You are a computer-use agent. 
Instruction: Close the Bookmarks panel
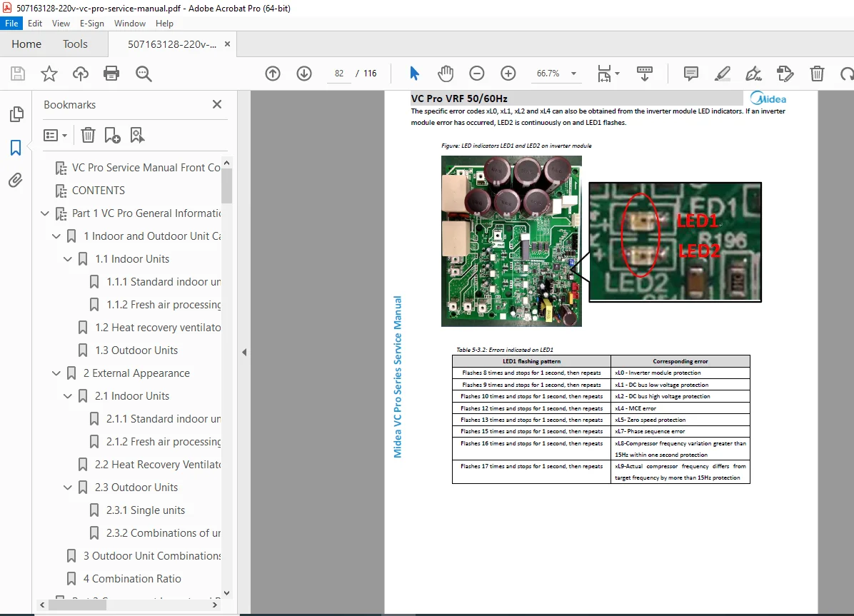(x=217, y=104)
